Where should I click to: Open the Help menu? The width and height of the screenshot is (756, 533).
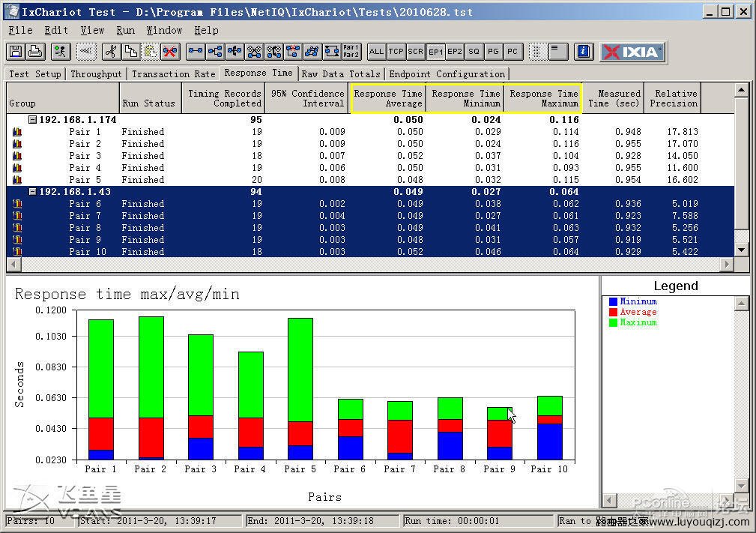click(x=206, y=31)
